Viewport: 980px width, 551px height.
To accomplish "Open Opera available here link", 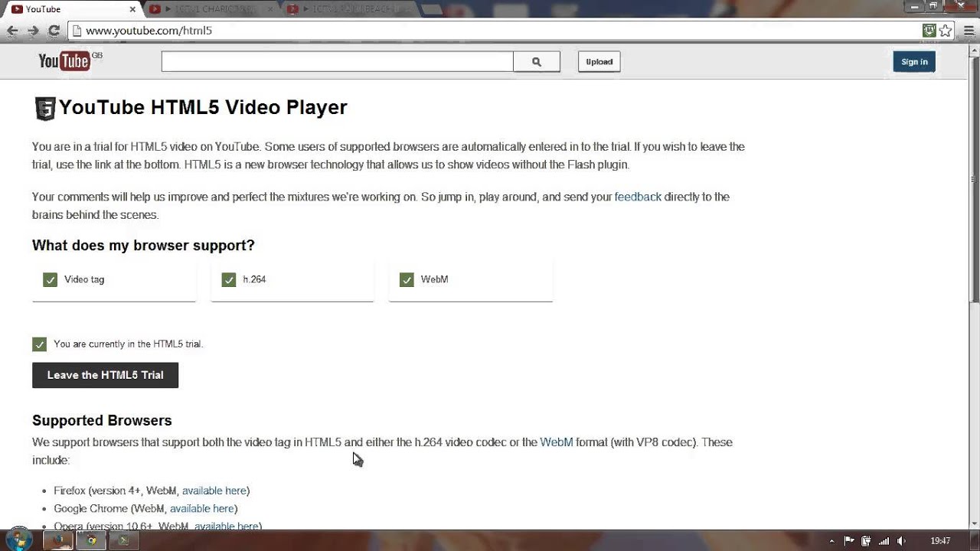I will coord(227,527).
